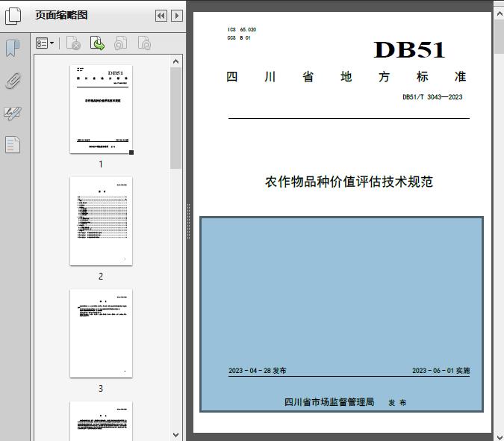The height and width of the screenshot is (441, 504).
Task: Click the delete pages toolbar icon
Action: coord(73,43)
